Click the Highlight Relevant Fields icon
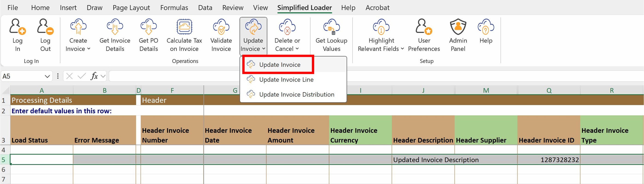Screen dimensions: 644x184 point(381,26)
